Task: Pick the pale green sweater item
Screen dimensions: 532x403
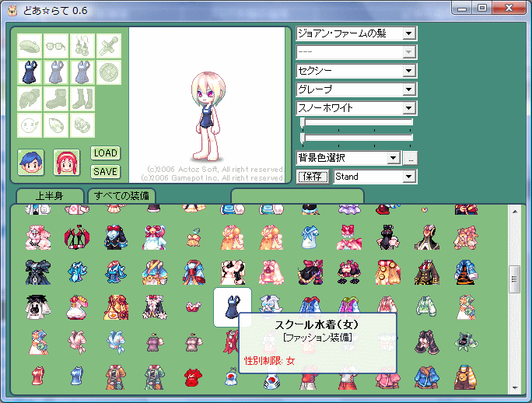Action: [x=426, y=307]
